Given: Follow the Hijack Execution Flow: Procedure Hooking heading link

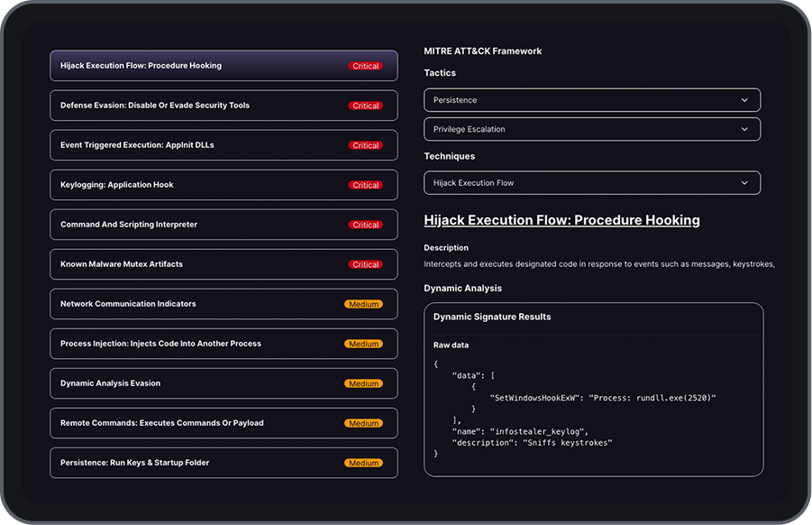Looking at the screenshot, I should point(561,220).
